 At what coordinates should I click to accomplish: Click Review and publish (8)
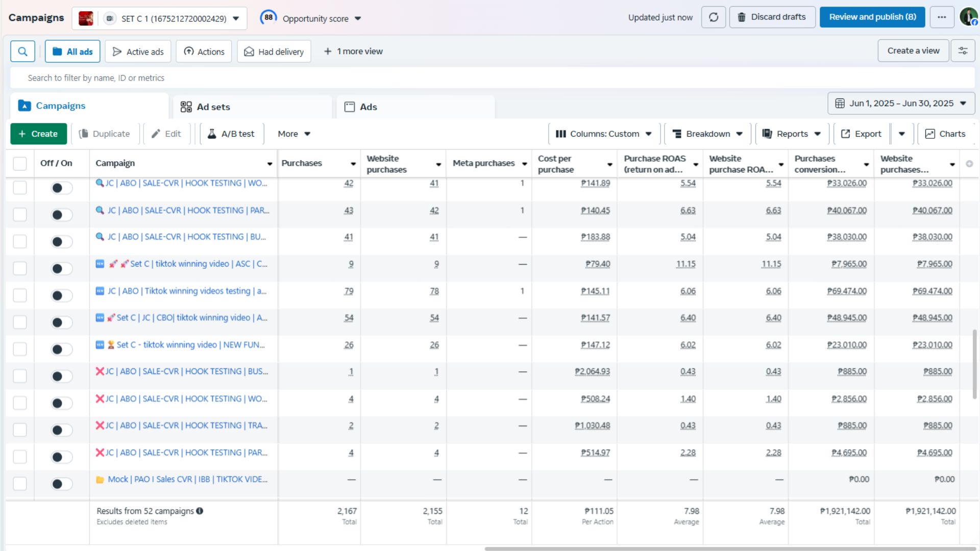pyautogui.click(x=872, y=17)
